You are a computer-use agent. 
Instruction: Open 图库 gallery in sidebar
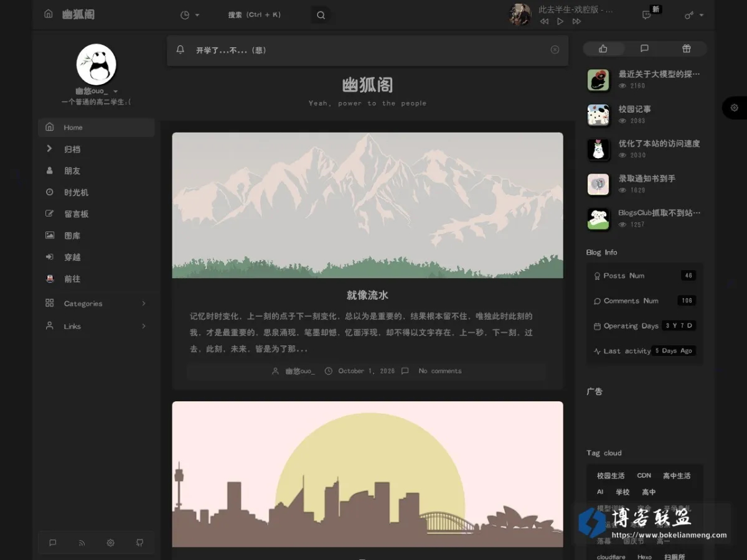[x=96, y=236]
